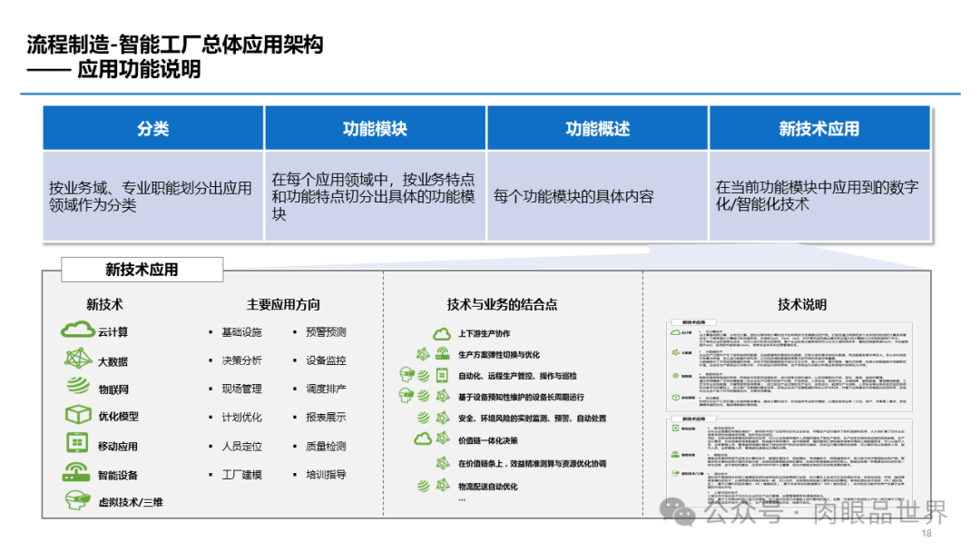Click the 主要应用方向 column heading
The image size is (980, 552).
(x=283, y=304)
